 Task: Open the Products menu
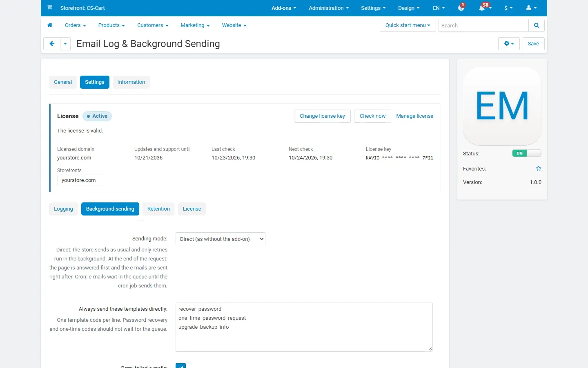pos(111,25)
